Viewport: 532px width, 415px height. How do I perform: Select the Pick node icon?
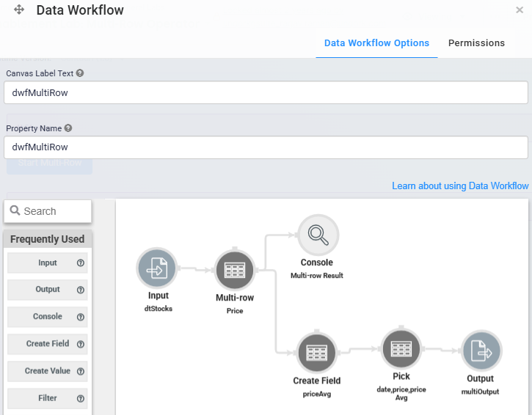pyautogui.click(x=401, y=349)
